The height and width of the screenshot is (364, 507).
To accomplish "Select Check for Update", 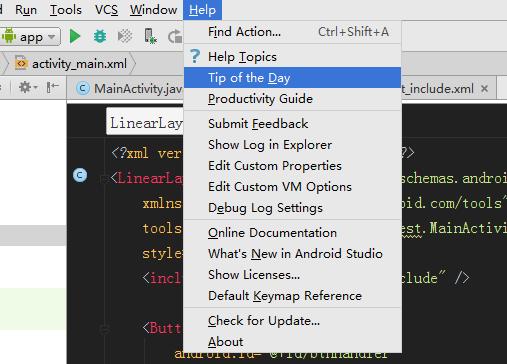I will click(x=292, y=321).
